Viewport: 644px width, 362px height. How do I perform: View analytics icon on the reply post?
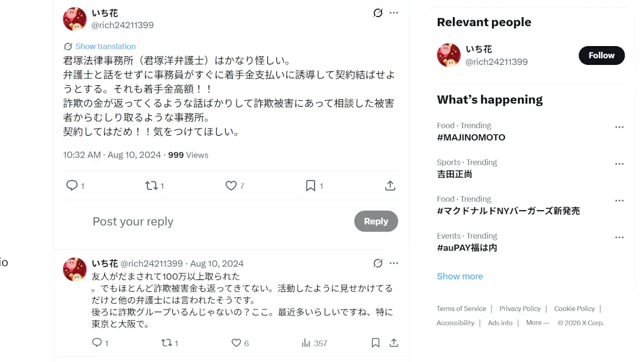point(306,343)
